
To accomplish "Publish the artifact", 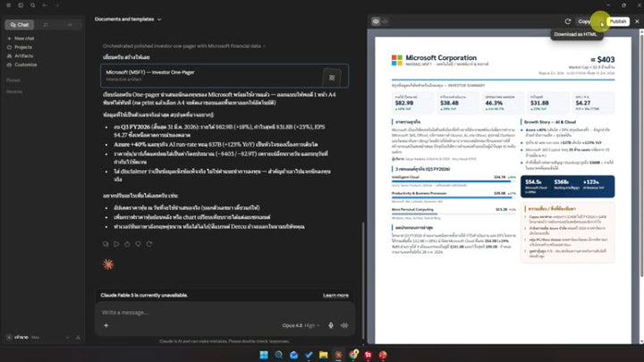I will pyautogui.click(x=618, y=21).
